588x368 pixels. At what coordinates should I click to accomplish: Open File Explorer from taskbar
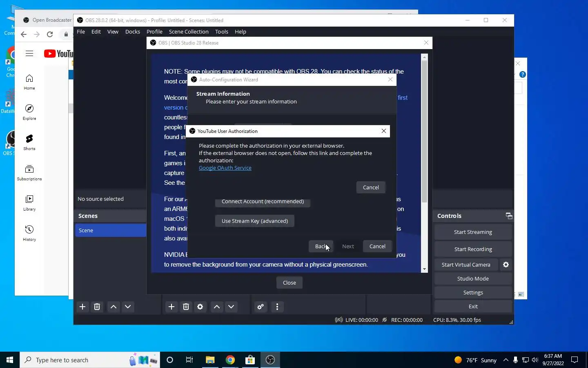210,360
